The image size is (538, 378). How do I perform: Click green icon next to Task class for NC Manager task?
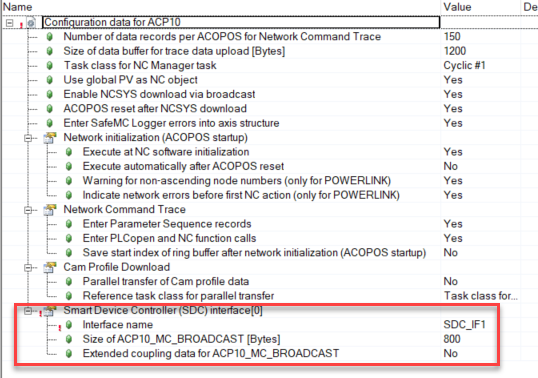50,66
